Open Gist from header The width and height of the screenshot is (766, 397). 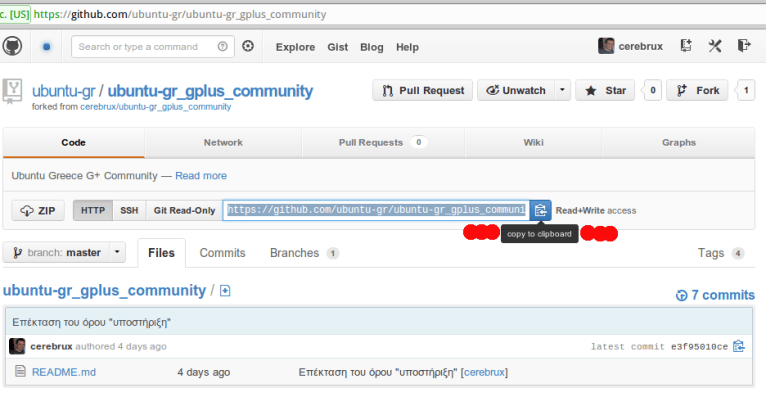[338, 47]
